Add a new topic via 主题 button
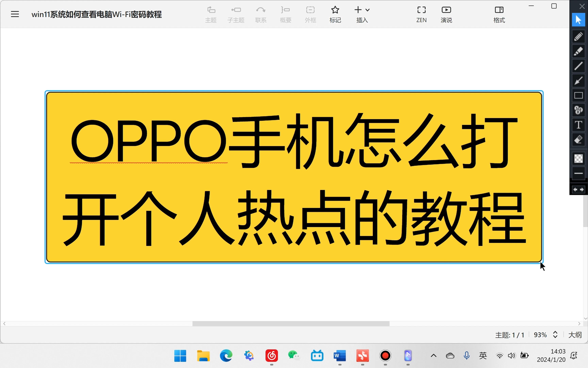 coord(211,15)
